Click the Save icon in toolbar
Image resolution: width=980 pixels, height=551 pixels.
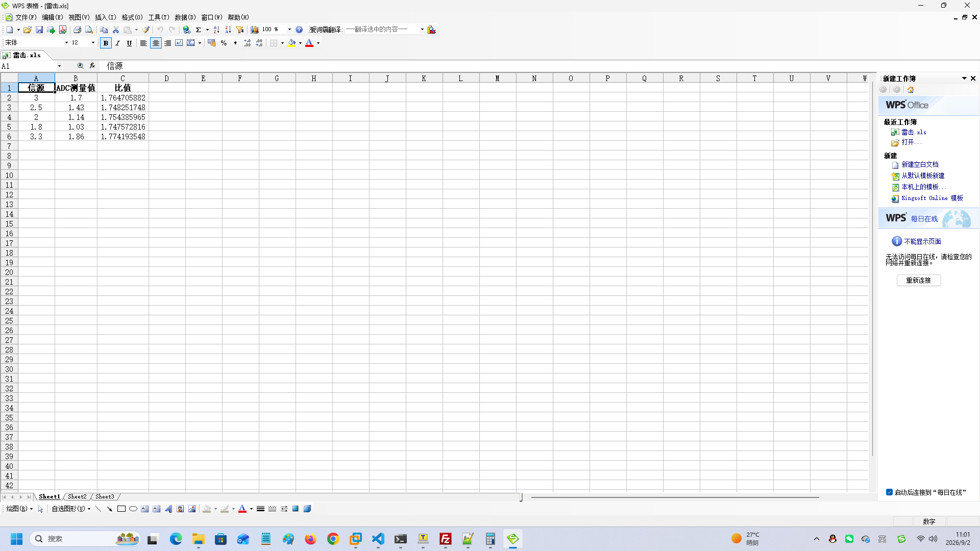pos(39,30)
